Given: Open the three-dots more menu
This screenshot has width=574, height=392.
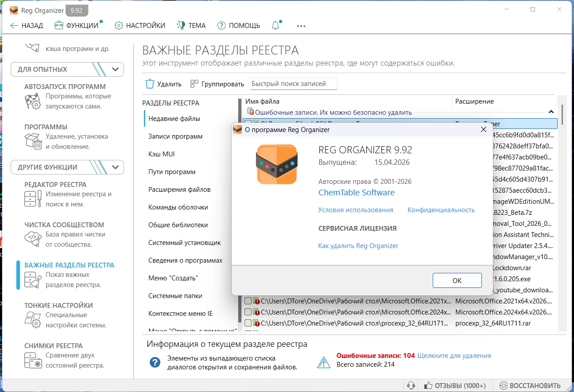Looking at the screenshot, I should click(x=301, y=26).
